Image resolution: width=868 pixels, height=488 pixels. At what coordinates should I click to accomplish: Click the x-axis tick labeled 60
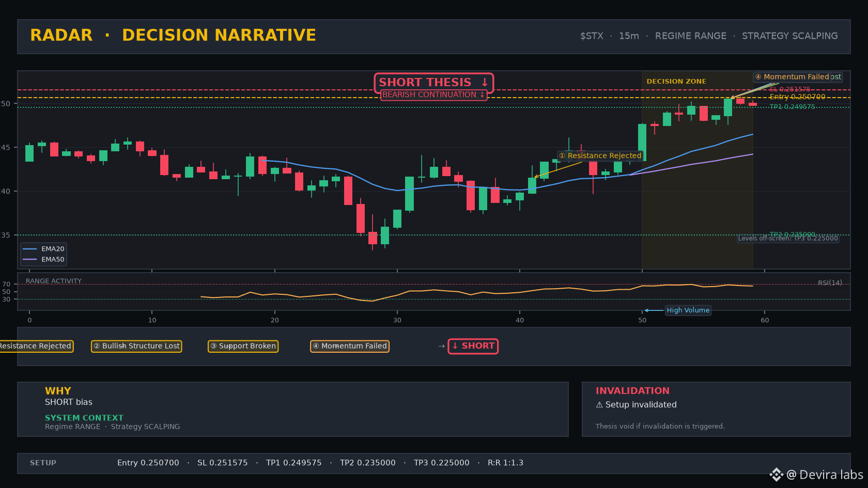pos(765,320)
